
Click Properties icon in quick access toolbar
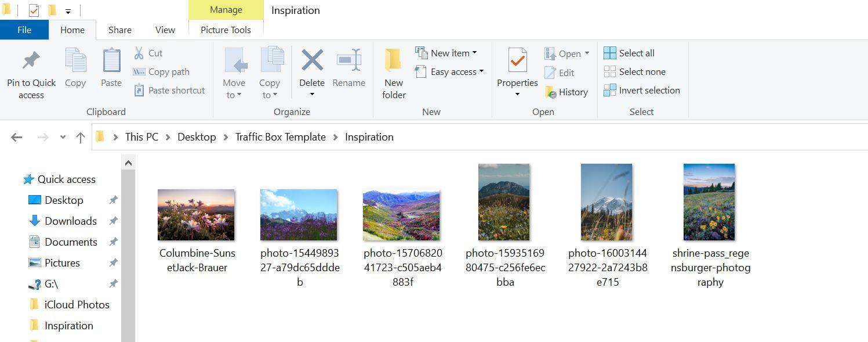click(34, 10)
